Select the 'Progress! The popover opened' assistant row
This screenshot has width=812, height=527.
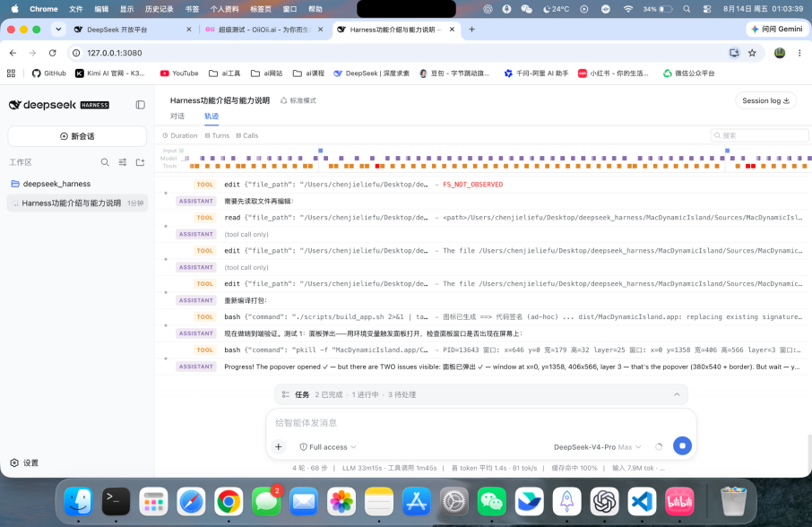tap(481, 367)
